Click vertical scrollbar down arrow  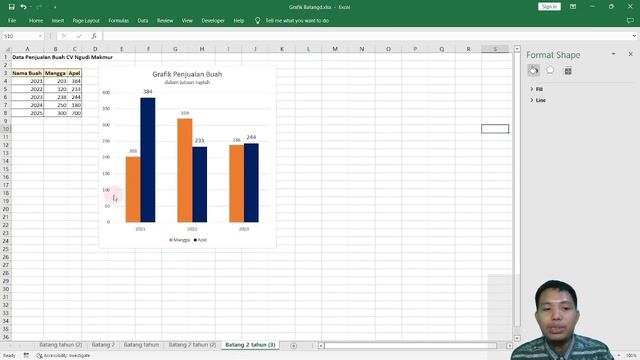point(517,338)
